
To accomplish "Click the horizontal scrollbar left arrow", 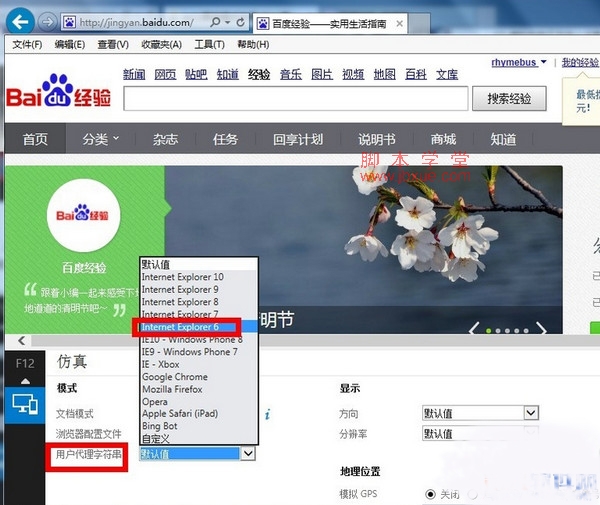I will click(x=21, y=340).
